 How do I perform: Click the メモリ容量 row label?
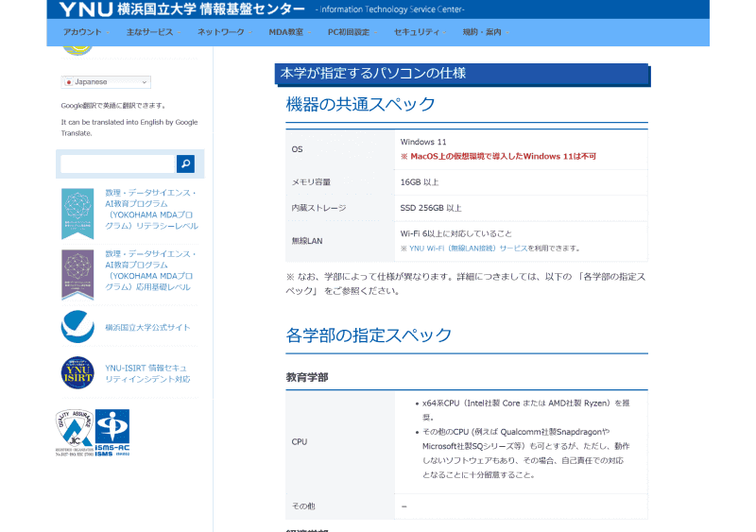311,182
